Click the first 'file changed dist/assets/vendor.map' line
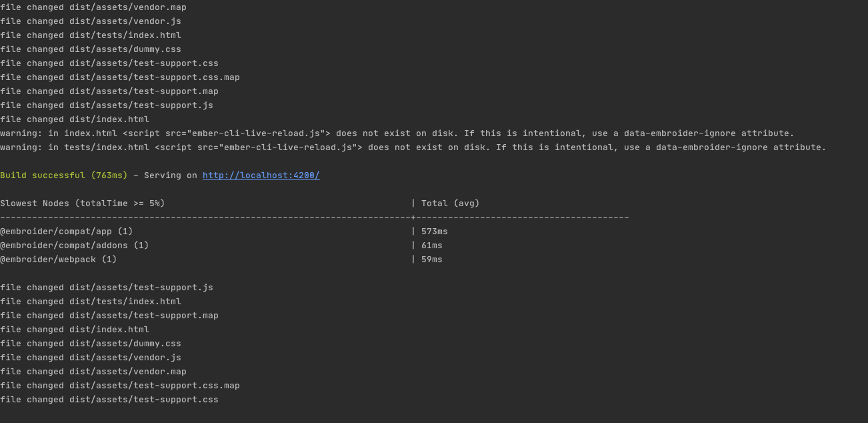The height and width of the screenshot is (423, 868). coord(93,7)
